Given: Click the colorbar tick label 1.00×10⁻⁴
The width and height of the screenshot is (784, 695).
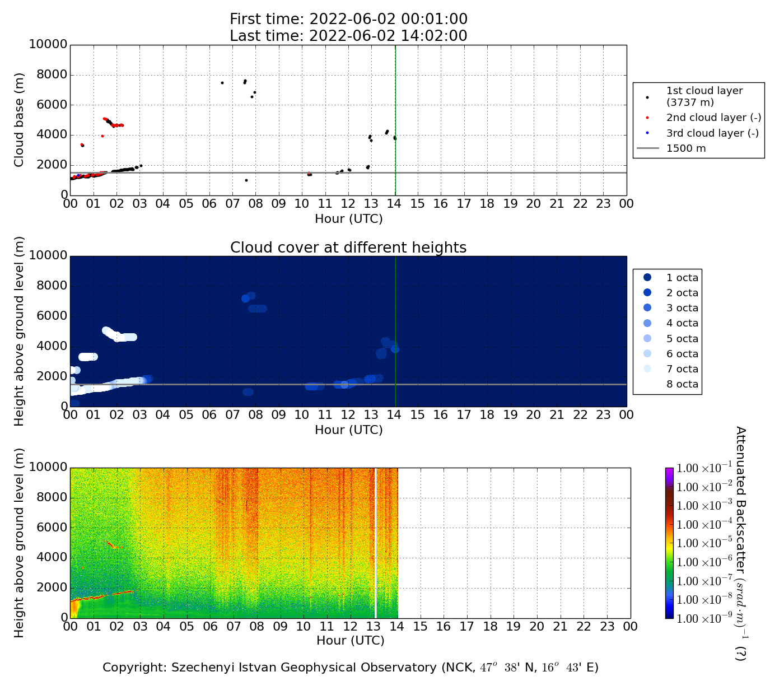Looking at the screenshot, I should (705, 524).
